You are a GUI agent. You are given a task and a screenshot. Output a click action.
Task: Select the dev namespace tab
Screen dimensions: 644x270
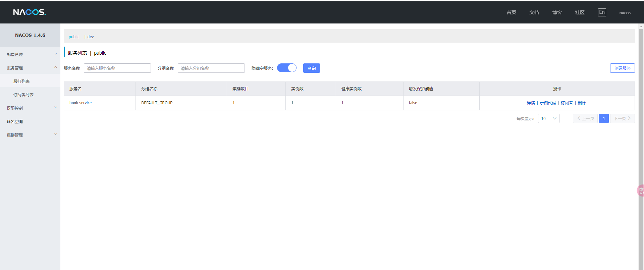click(x=91, y=37)
